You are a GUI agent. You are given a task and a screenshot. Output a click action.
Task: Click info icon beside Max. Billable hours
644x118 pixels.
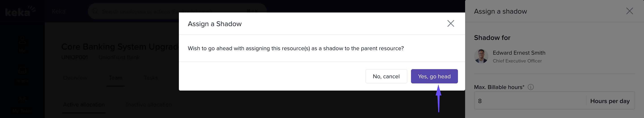[x=530, y=87]
